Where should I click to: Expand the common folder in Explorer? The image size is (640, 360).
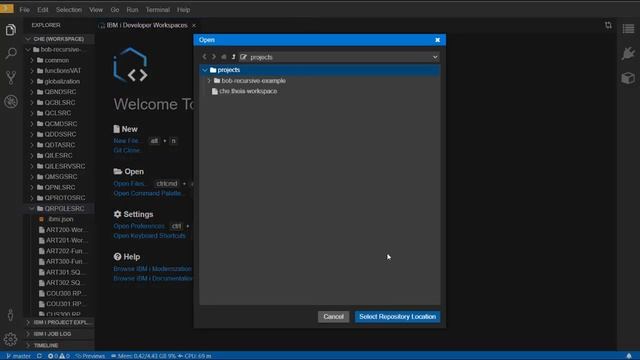tap(32, 60)
